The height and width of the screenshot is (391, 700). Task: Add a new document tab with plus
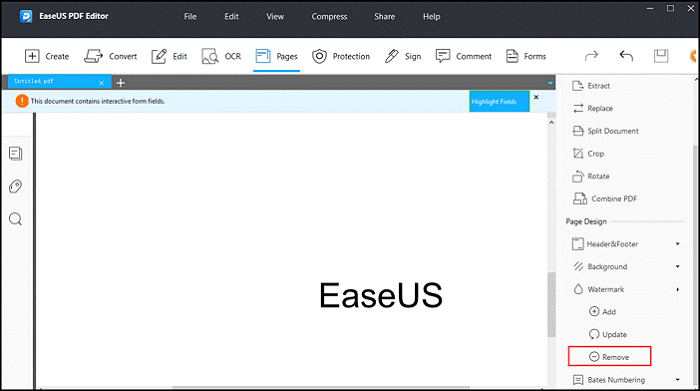(x=121, y=83)
